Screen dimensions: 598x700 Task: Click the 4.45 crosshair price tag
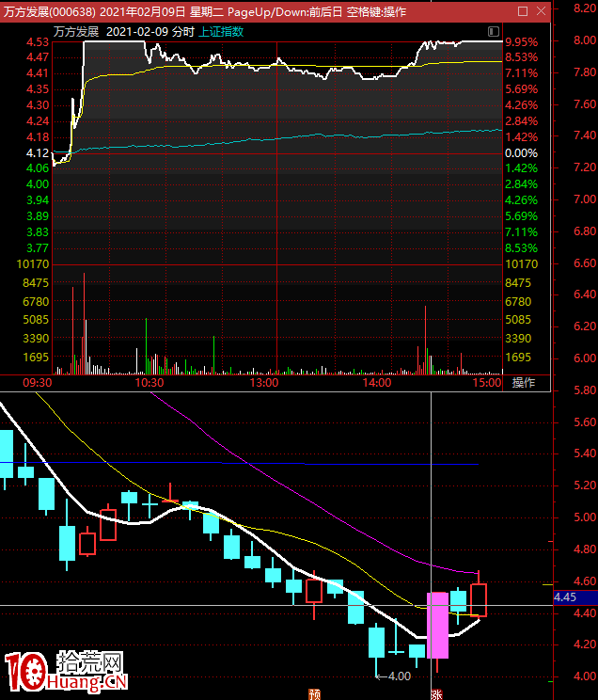pos(565,597)
